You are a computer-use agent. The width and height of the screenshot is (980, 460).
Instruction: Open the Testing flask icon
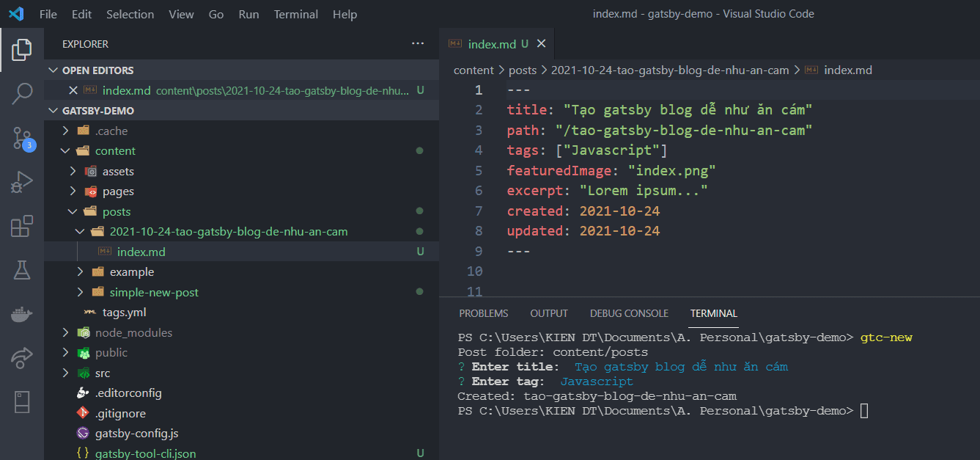[x=22, y=270]
